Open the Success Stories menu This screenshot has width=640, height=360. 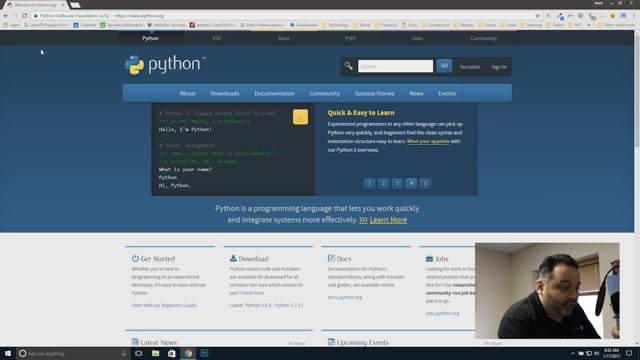tap(374, 93)
